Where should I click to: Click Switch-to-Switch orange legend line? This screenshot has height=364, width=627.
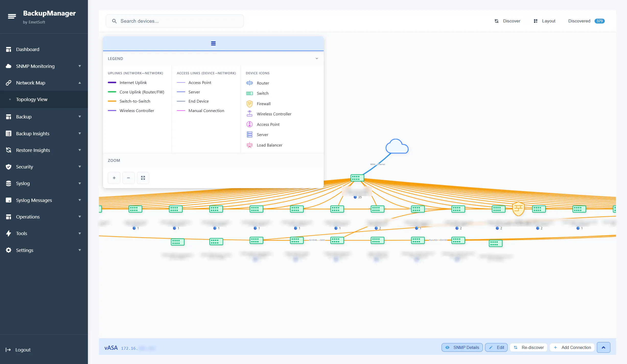(x=112, y=101)
